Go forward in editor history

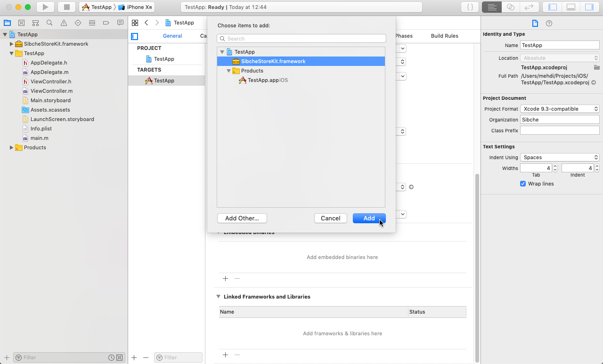click(x=157, y=23)
